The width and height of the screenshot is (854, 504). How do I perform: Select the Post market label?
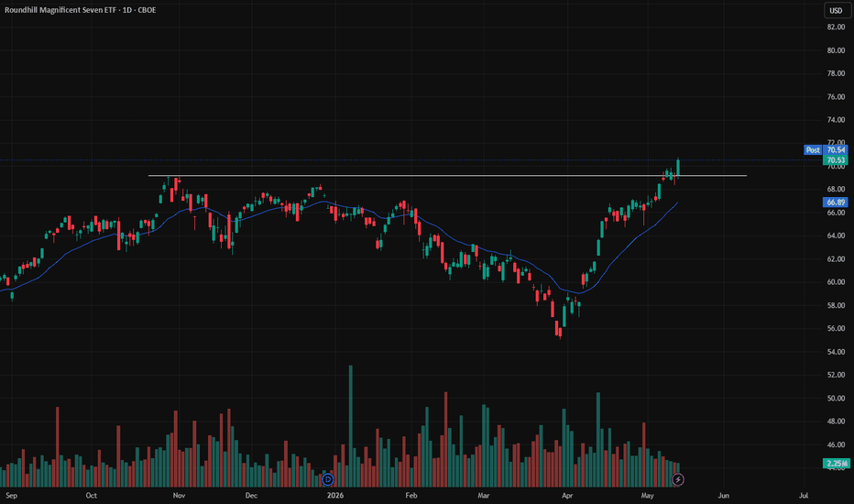tap(813, 150)
